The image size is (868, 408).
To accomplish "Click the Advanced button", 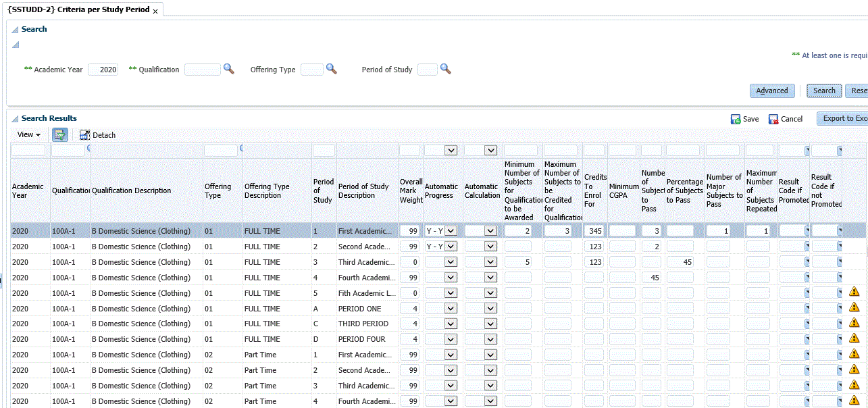I will coord(771,91).
